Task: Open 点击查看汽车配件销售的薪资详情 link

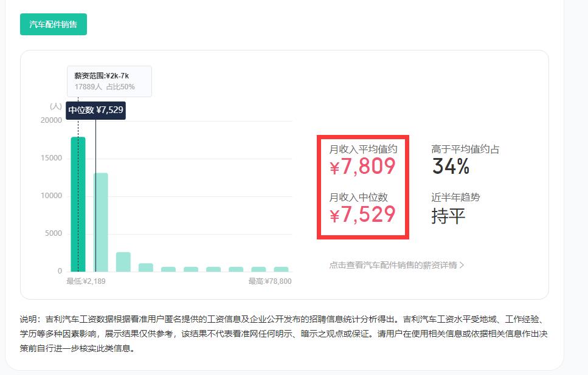Action: [x=396, y=265]
